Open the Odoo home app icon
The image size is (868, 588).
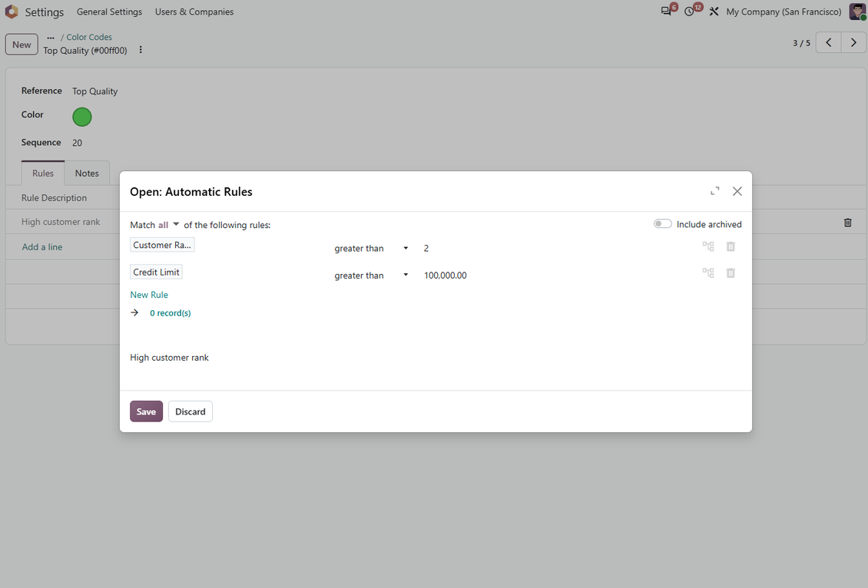[12, 12]
